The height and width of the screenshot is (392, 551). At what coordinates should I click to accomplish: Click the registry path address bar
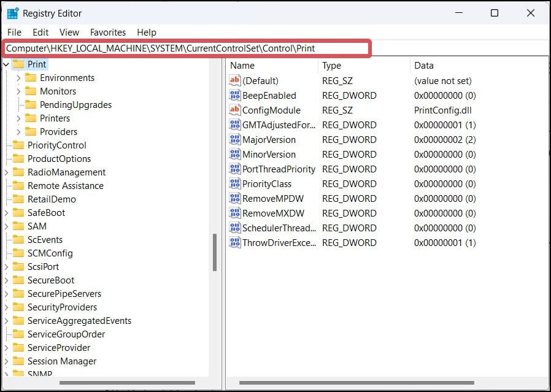pos(187,48)
